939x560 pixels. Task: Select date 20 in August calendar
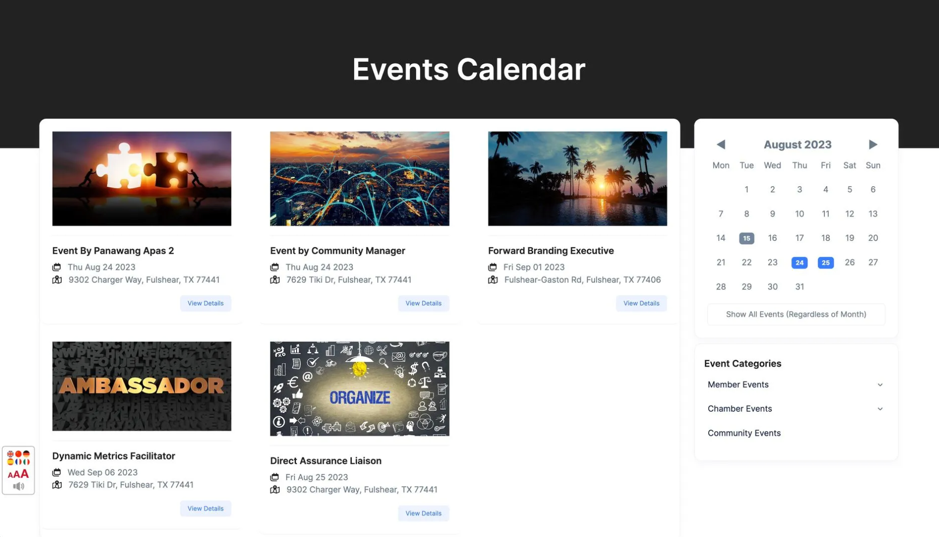(x=873, y=238)
